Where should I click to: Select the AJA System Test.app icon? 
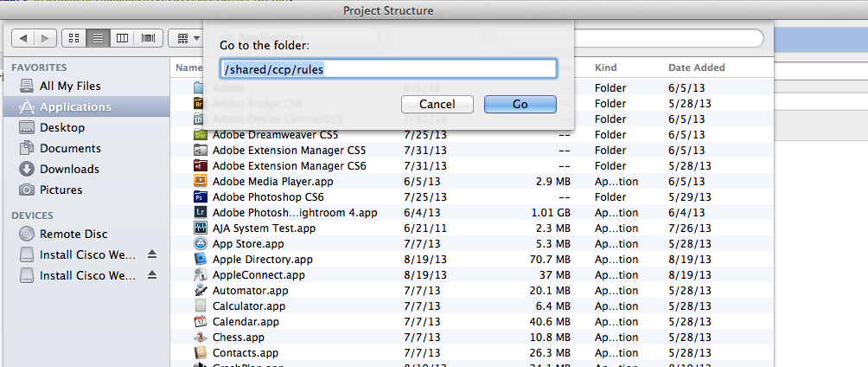coord(200,228)
